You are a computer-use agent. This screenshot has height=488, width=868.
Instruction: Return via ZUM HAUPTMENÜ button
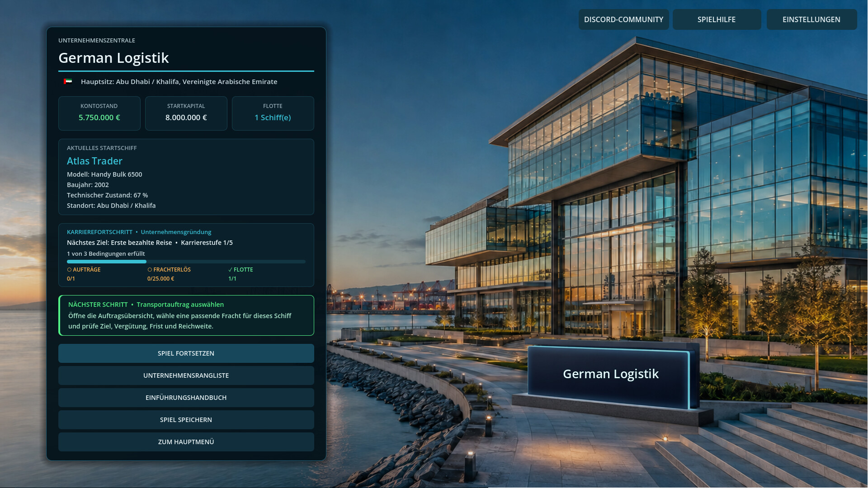tap(186, 442)
